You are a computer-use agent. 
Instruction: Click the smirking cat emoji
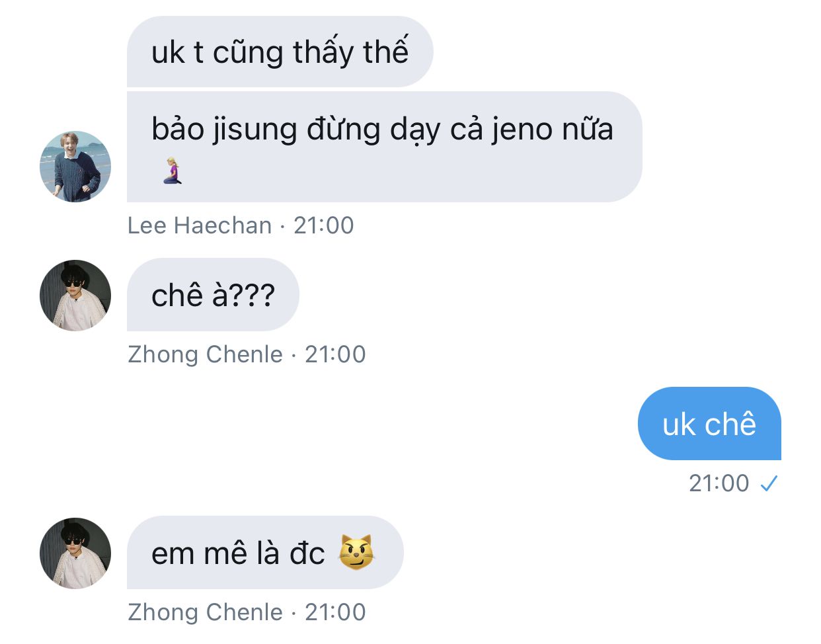pos(356,553)
